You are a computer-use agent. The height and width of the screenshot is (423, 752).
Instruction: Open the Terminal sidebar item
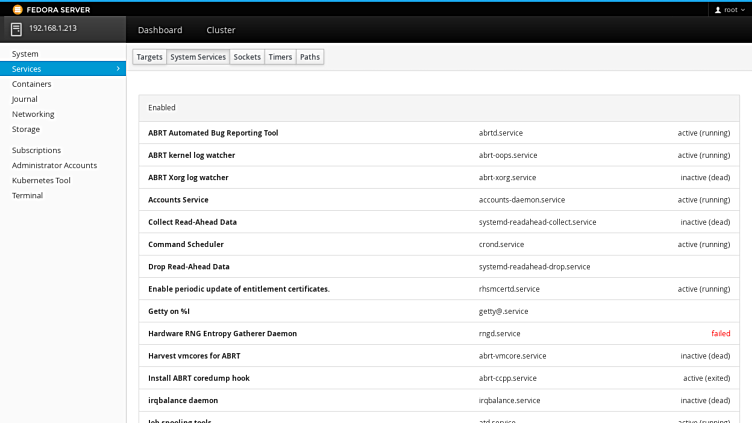click(x=27, y=195)
